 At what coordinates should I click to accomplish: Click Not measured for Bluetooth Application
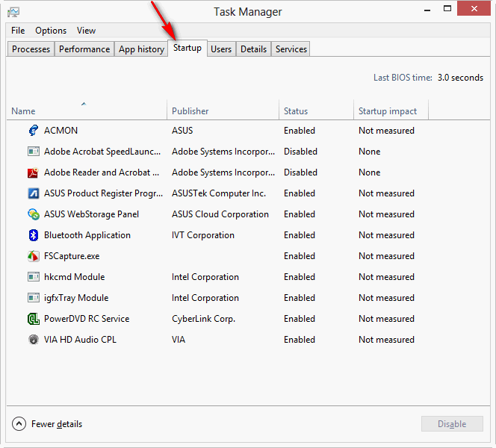386,235
